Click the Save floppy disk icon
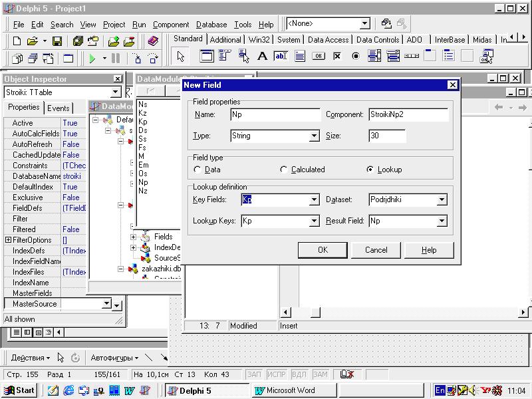532x399 pixels. click(57, 41)
